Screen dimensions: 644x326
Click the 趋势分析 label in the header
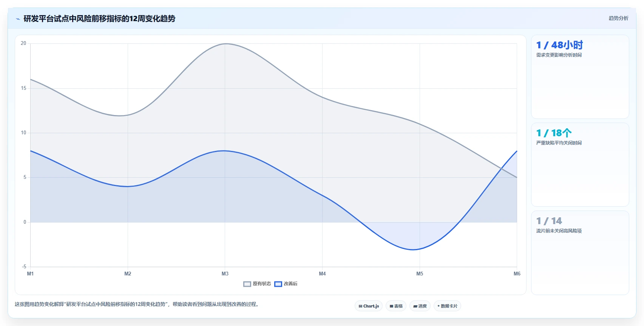(x=618, y=18)
